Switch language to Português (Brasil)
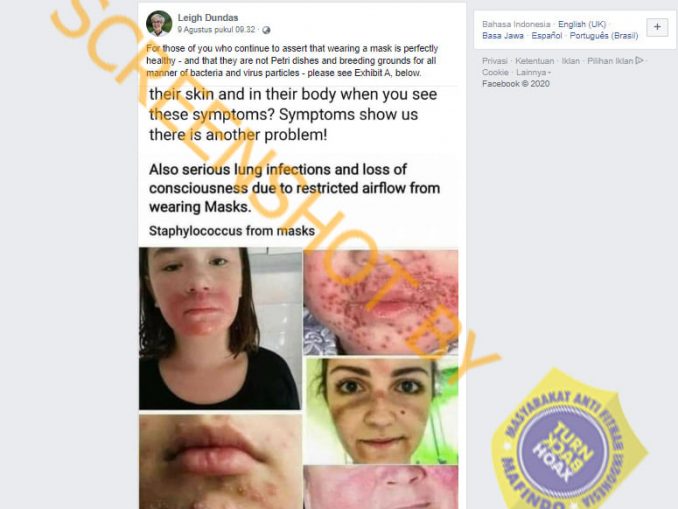Viewport: 678px width, 509px height. point(604,35)
